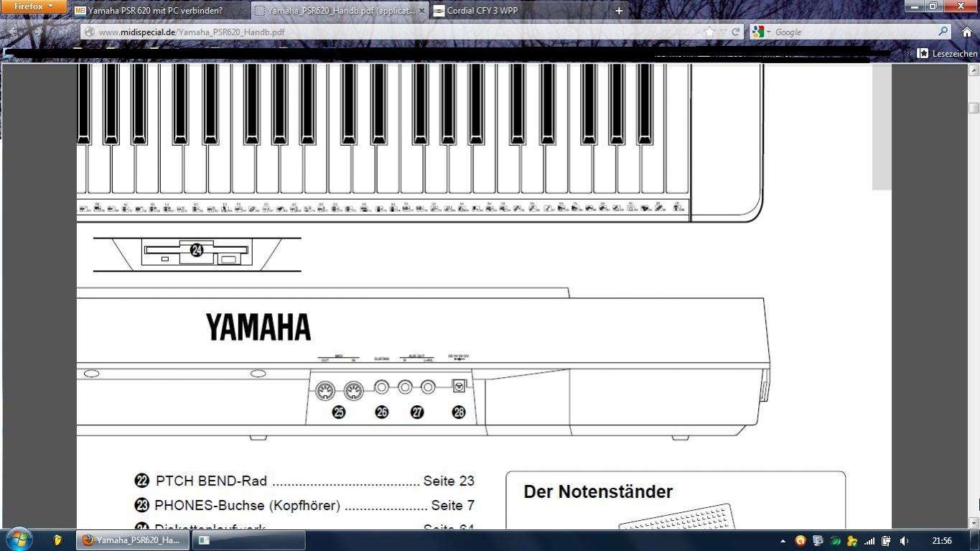Screen dimensions: 980x551
Task: Open the Google search engine selector
Action: point(760,32)
